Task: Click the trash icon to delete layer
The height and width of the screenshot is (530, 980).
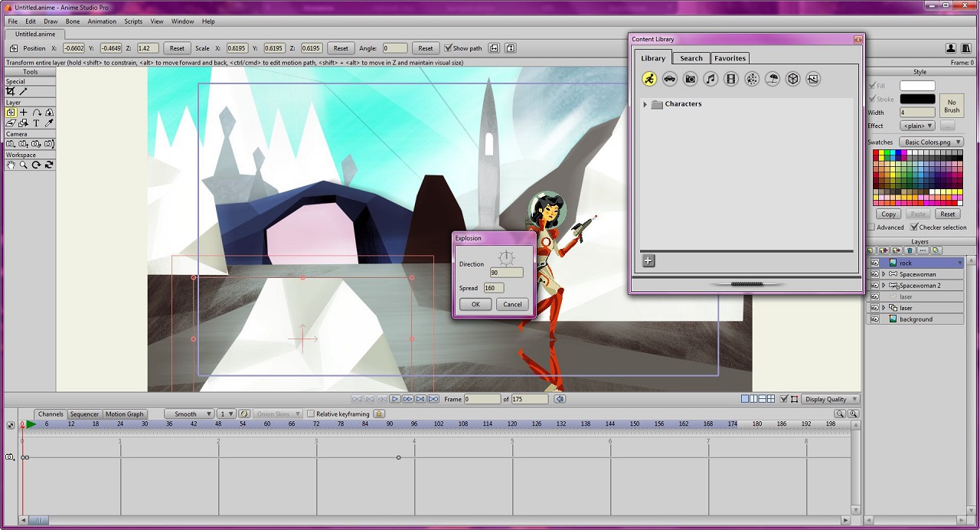Action: [x=910, y=250]
